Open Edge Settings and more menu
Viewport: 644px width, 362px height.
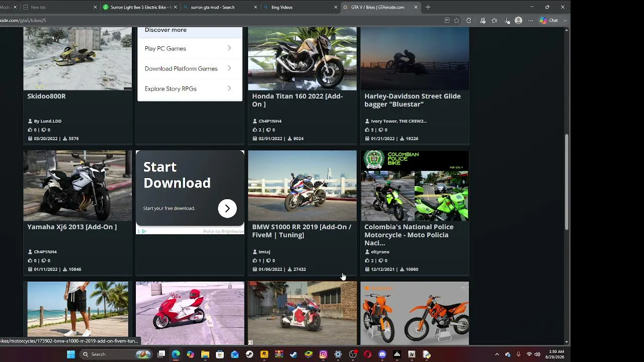point(530,21)
